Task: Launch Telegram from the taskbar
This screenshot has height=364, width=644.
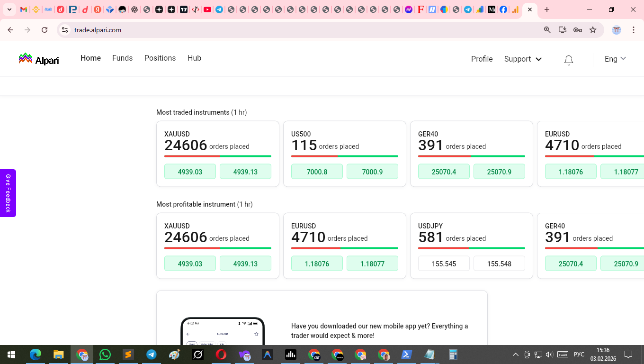Action: [152, 354]
